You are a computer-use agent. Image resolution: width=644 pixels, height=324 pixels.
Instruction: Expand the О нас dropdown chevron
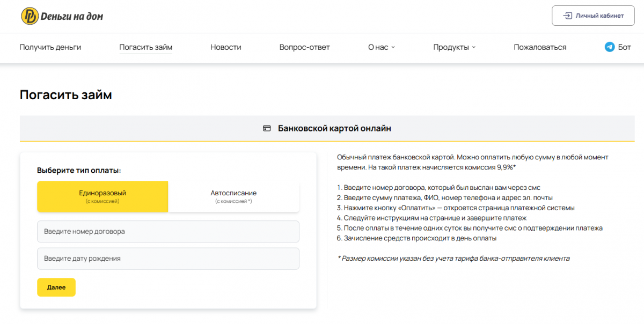point(393,47)
